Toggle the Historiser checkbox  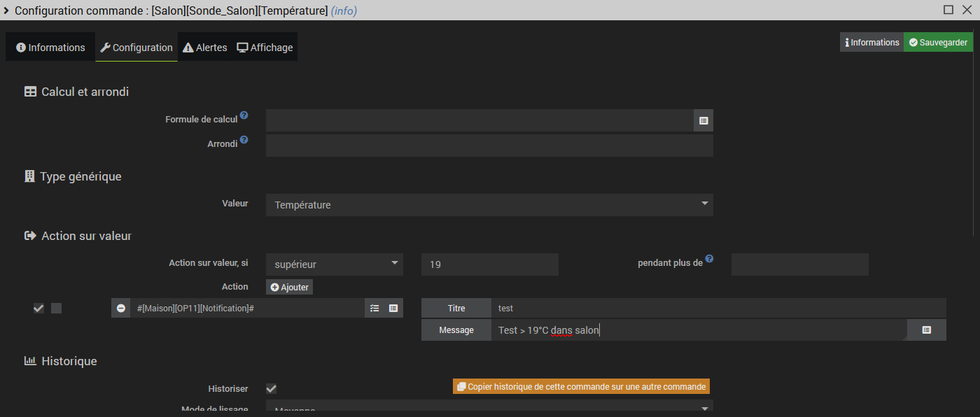pos(271,389)
